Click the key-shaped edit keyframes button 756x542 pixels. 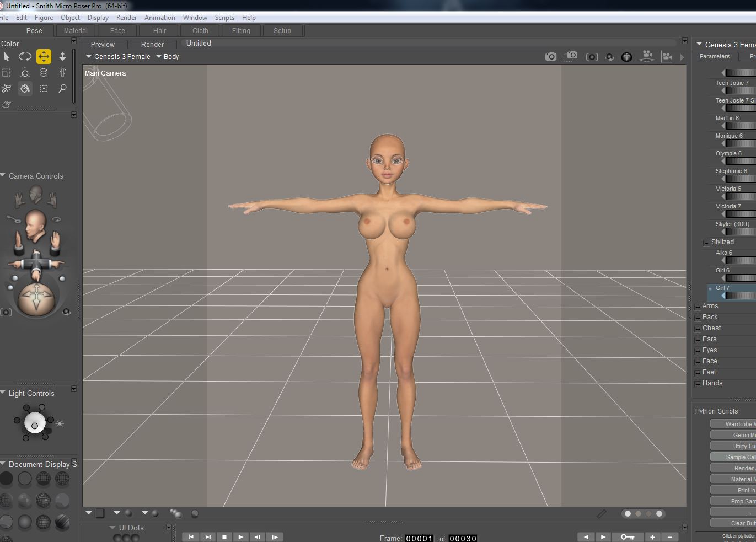click(628, 537)
